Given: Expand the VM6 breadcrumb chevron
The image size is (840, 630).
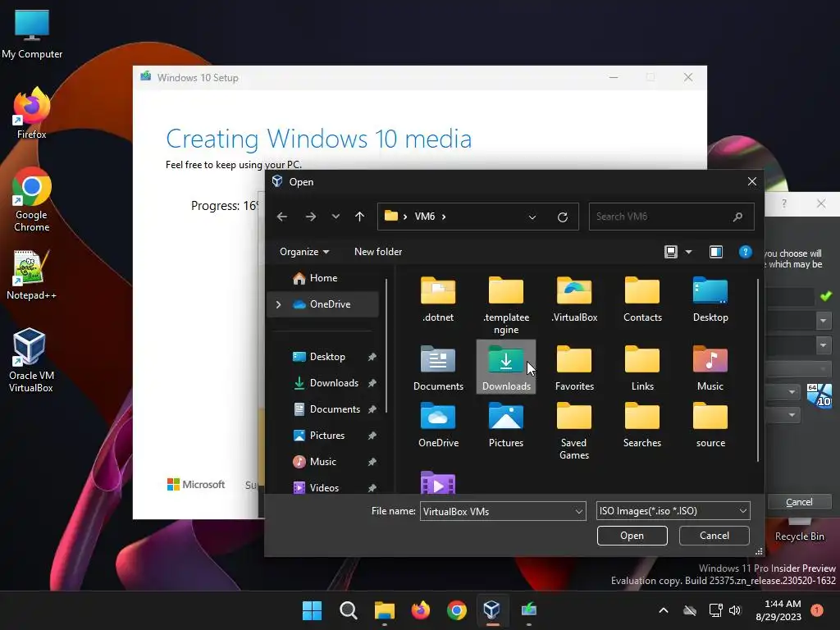Looking at the screenshot, I should (444, 217).
